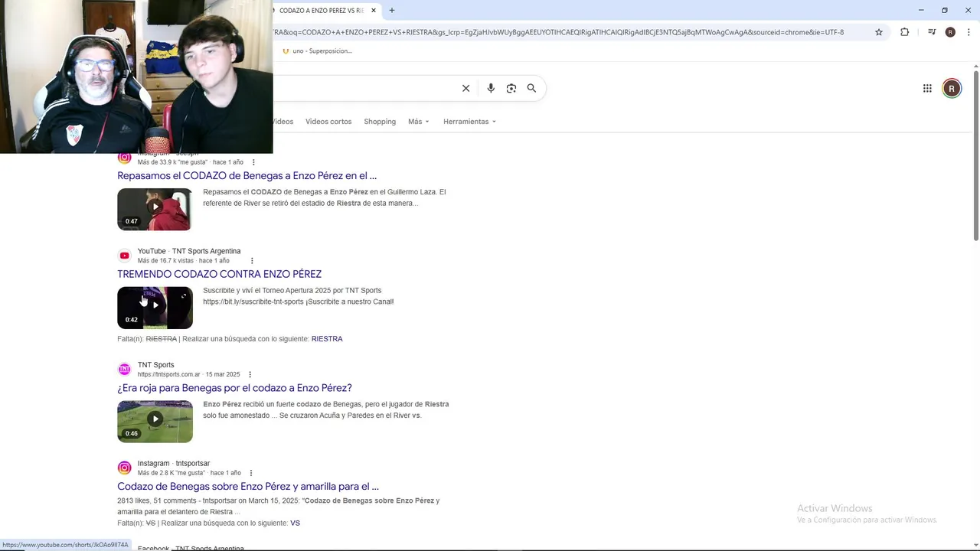Open the 'uno - Superposicion...' bookmark
This screenshot has width=980, height=551.
317,51
